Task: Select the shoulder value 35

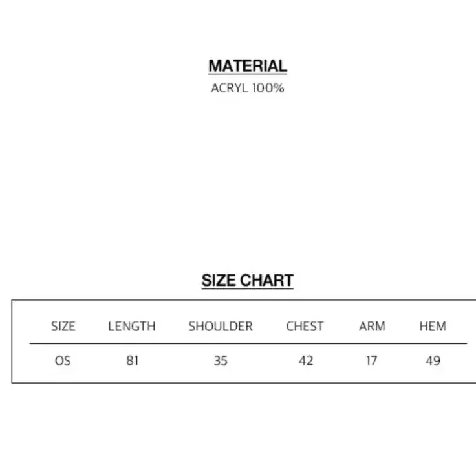Action: pos(221,361)
